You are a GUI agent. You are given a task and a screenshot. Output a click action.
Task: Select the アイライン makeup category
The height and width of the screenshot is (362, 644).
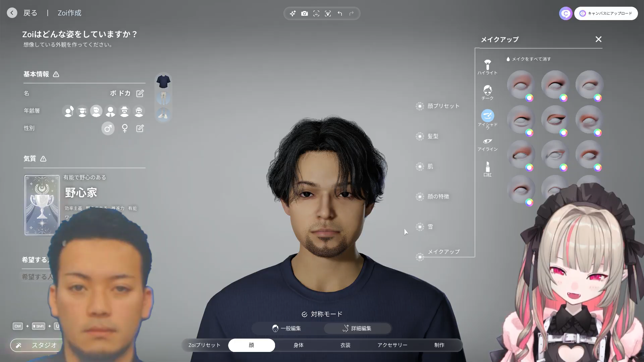click(487, 144)
